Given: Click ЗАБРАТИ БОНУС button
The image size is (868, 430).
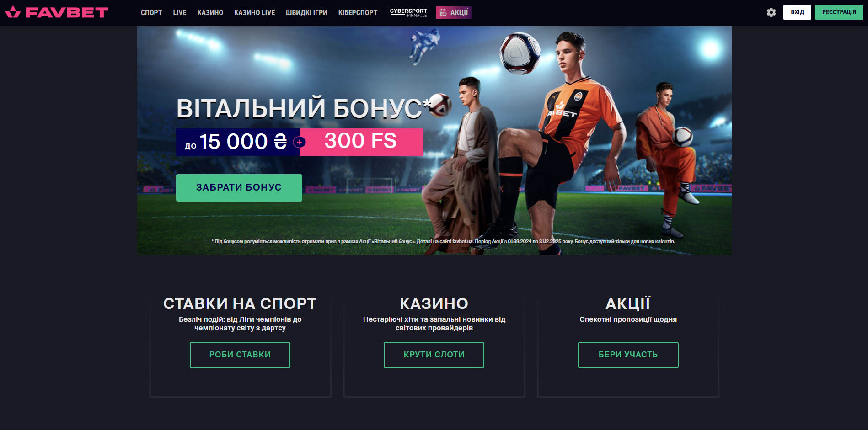Looking at the screenshot, I should [x=239, y=187].
